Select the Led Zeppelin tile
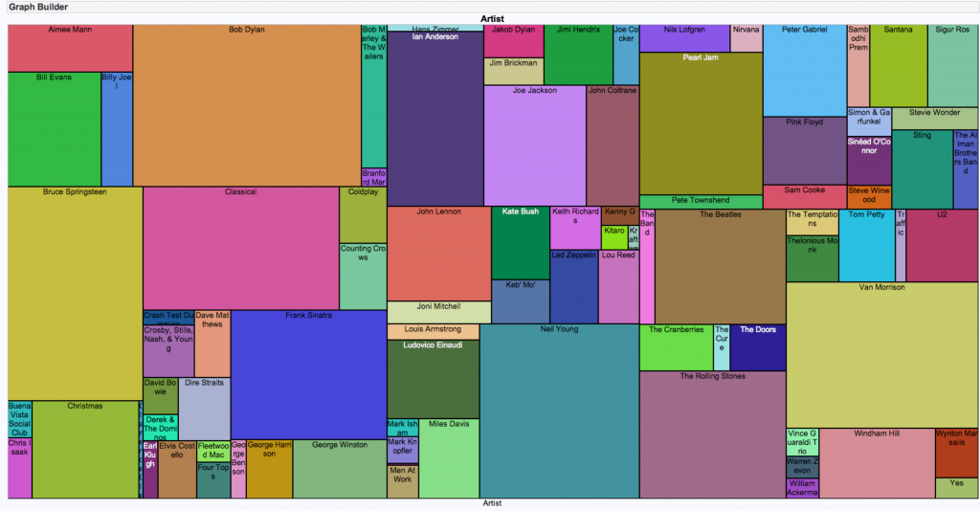 pos(574,287)
